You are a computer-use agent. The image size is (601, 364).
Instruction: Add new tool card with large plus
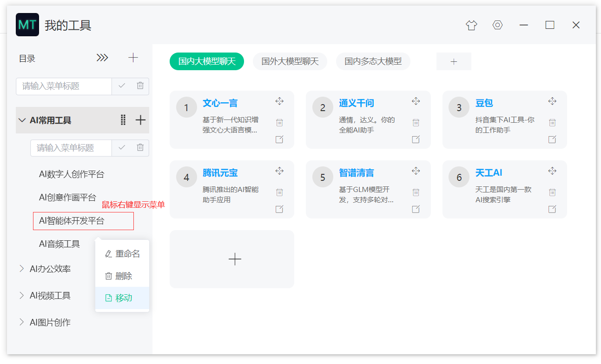[x=232, y=259]
